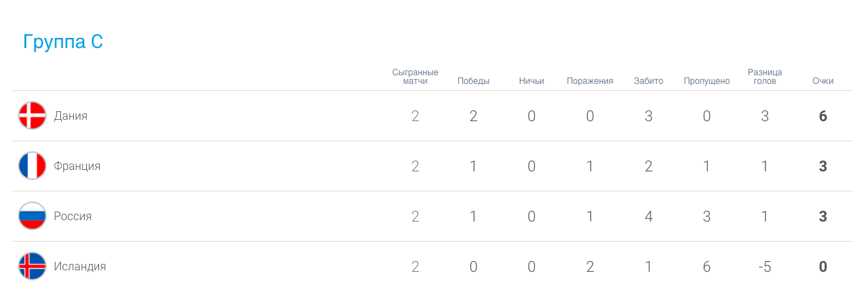Click Iceland's goal difference -5

coord(765,267)
